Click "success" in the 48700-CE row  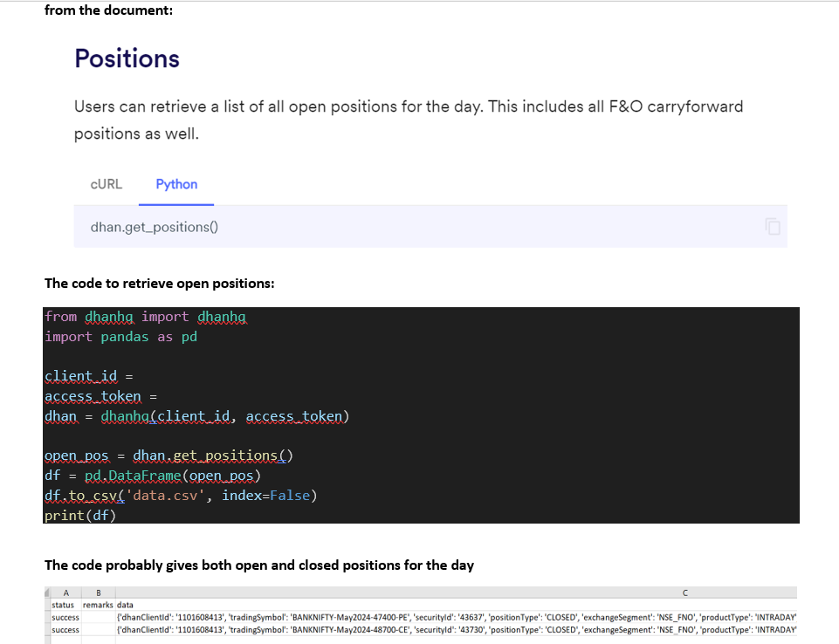[65, 630]
